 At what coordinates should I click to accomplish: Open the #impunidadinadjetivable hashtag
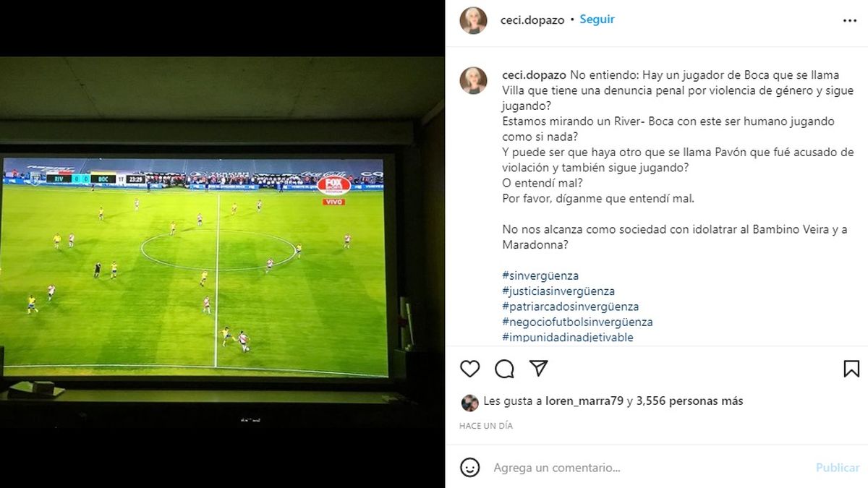point(568,337)
